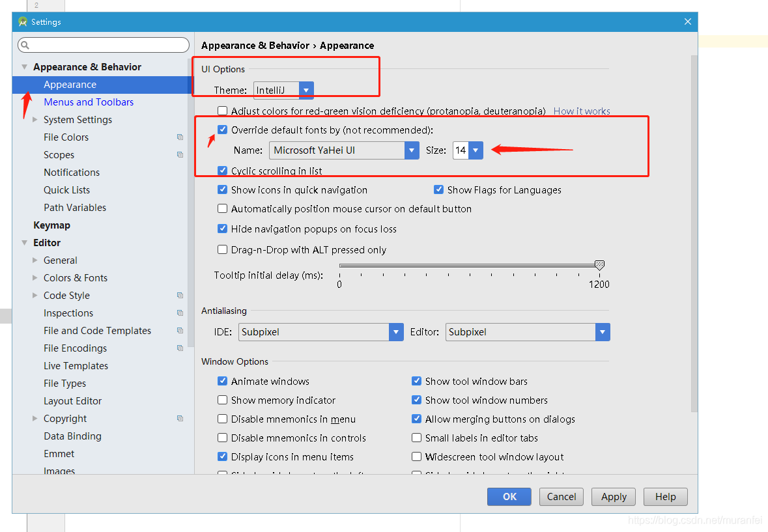
Task: Expand the Copyright tree node
Action: pyautogui.click(x=35, y=419)
